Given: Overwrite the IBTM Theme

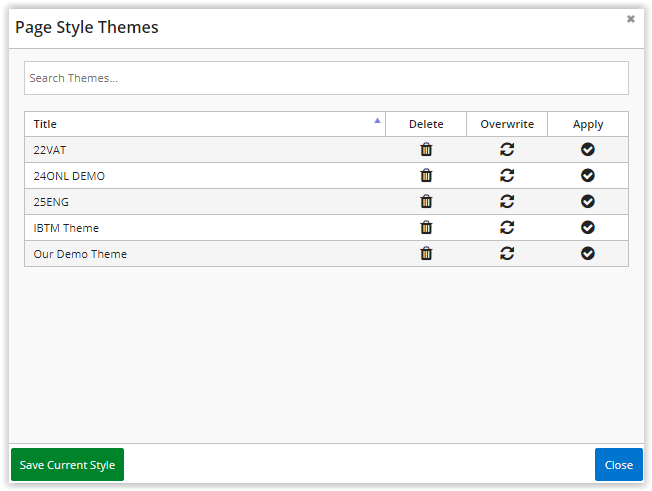Looking at the screenshot, I should [x=507, y=227].
